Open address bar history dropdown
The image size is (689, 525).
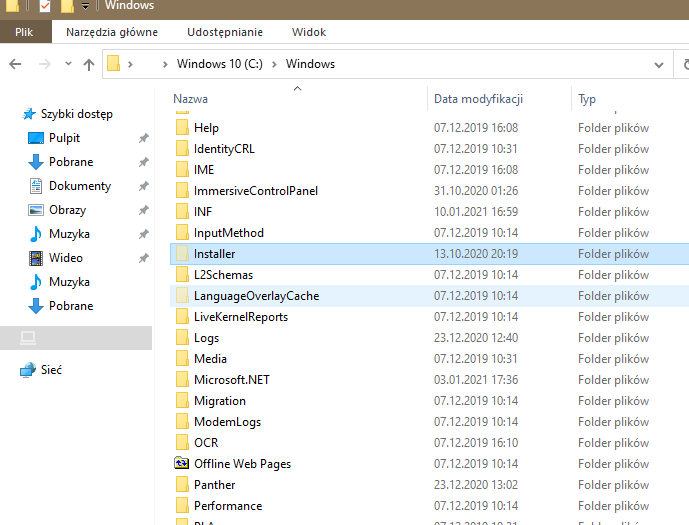click(659, 65)
